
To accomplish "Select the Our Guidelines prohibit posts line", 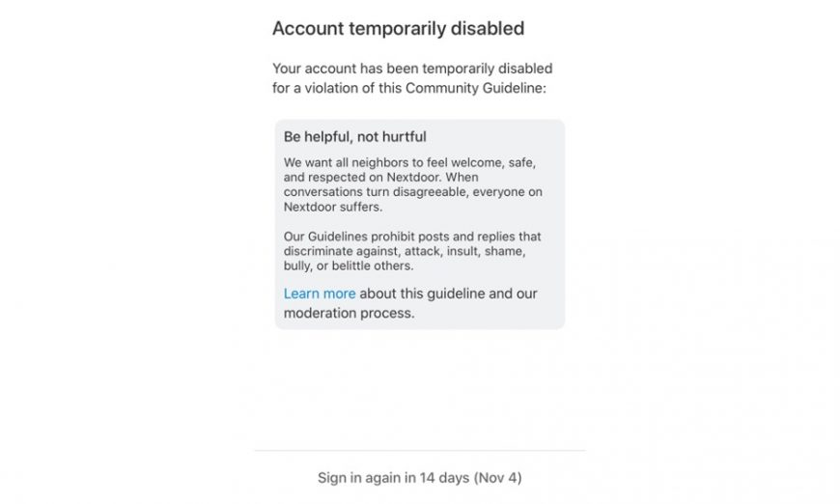I will pyautogui.click(x=412, y=237).
